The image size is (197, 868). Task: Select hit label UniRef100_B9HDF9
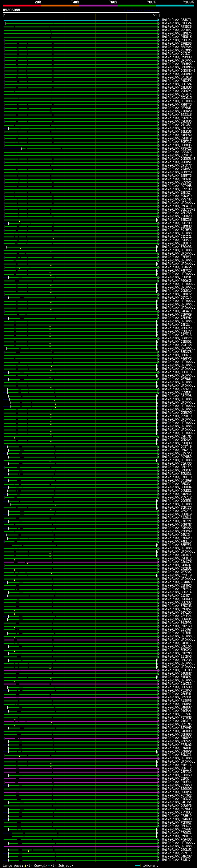(176, 138)
